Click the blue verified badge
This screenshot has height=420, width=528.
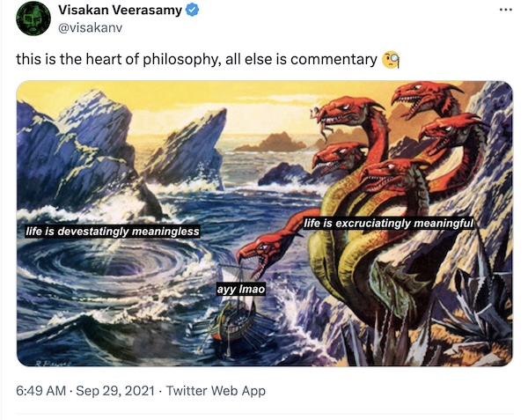[x=193, y=11]
